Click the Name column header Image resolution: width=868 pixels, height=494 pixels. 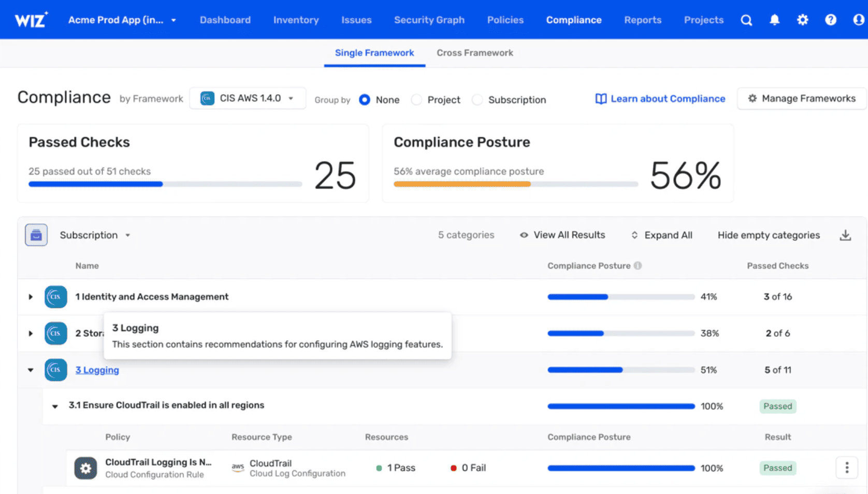pos(87,266)
